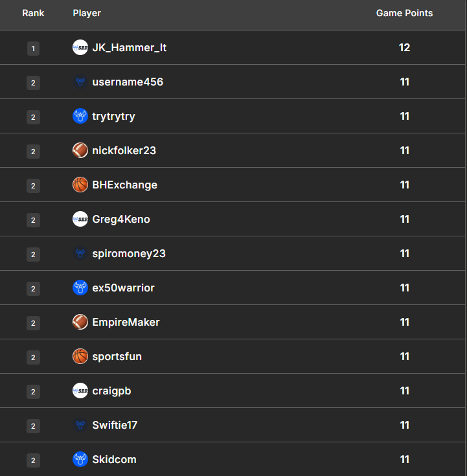Screen dimensions: 467x476
Task: Click the bull avatar next to trytrytry
Action: click(x=80, y=117)
